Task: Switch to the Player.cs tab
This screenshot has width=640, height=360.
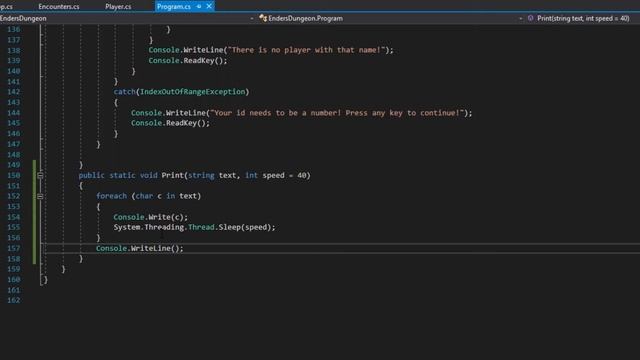Action: coord(118,7)
